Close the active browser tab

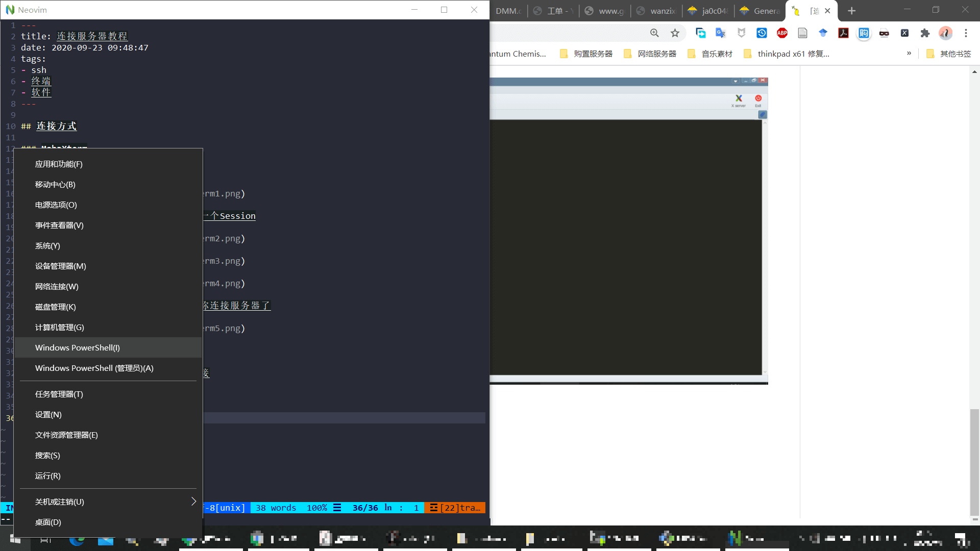point(827,11)
